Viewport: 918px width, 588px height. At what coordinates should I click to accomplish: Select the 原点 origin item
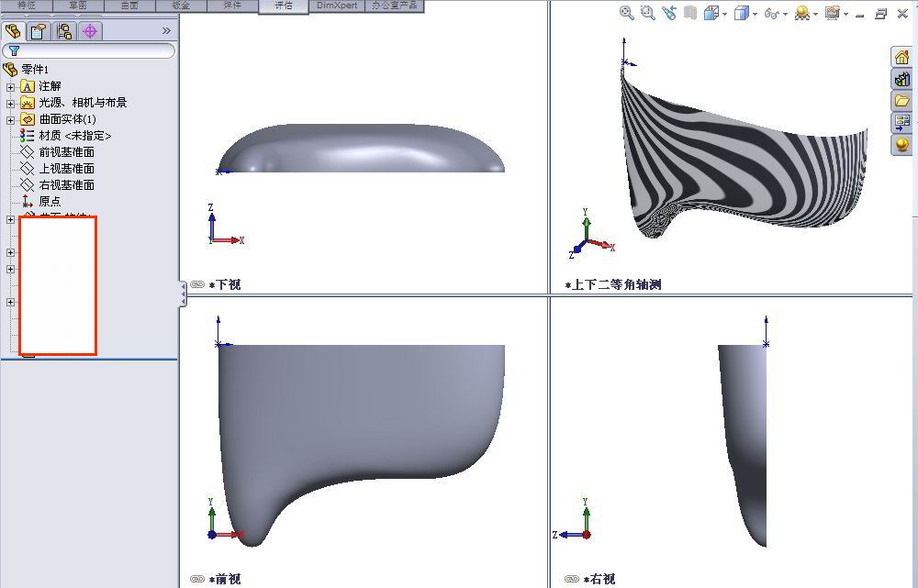click(x=50, y=201)
